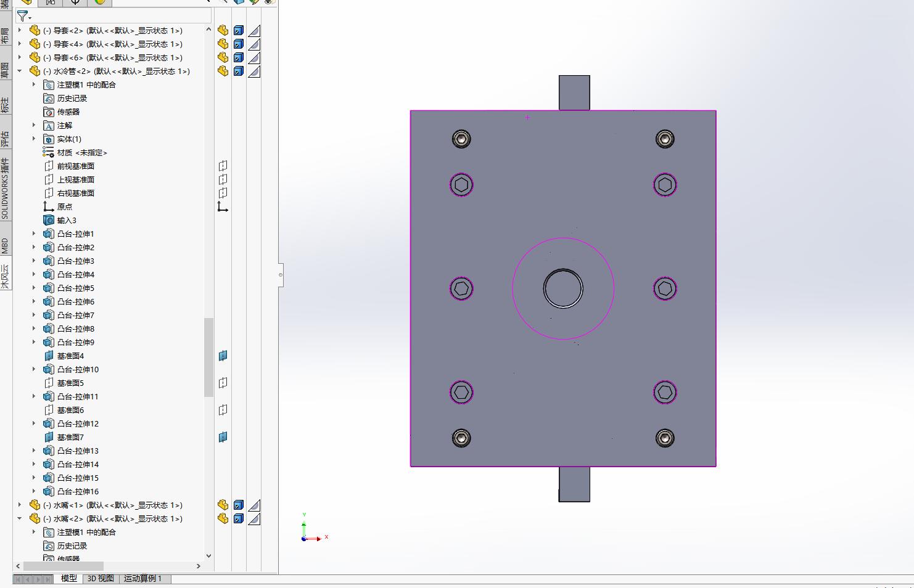Image resolution: width=914 pixels, height=588 pixels.
Task: Collapse the 水冷管<2> component node
Action: pos(20,71)
